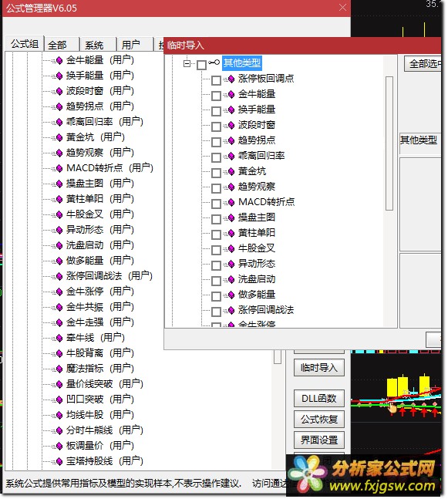Collapse the 其他类型 tree node
The height and width of the screenshot is (499, 448).
[187, 63]
